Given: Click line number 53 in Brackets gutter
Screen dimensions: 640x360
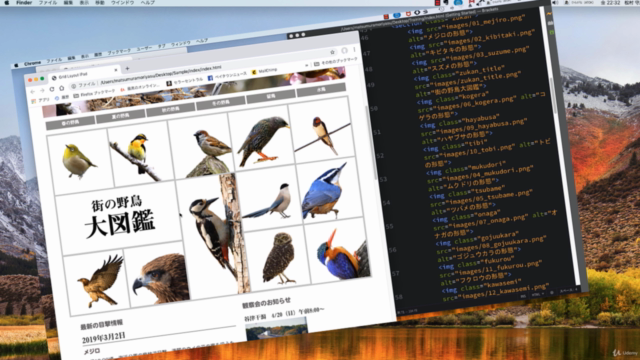Looking at the screenshot, I should 384,180.
